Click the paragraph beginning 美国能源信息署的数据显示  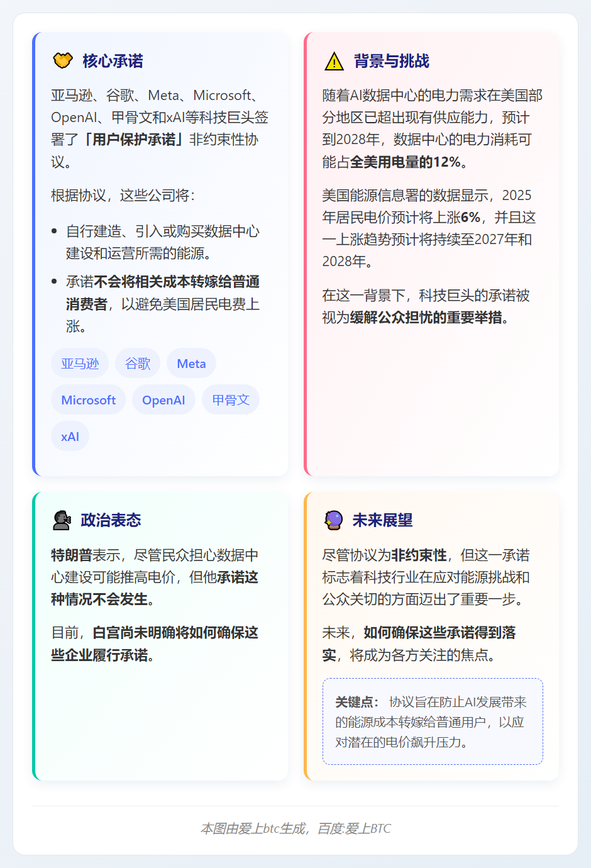pos(431,228)
